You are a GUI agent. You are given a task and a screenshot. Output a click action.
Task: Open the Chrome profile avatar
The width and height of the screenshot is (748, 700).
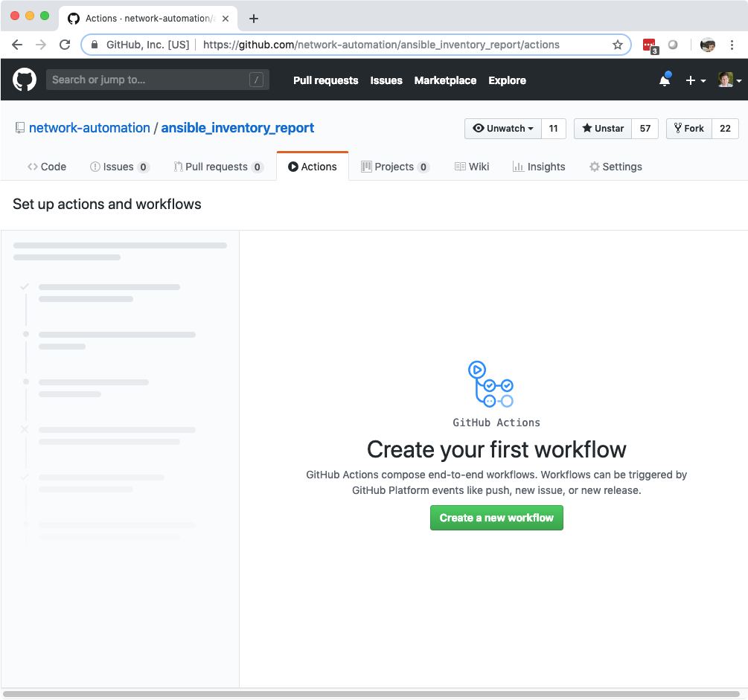[708, 45]
